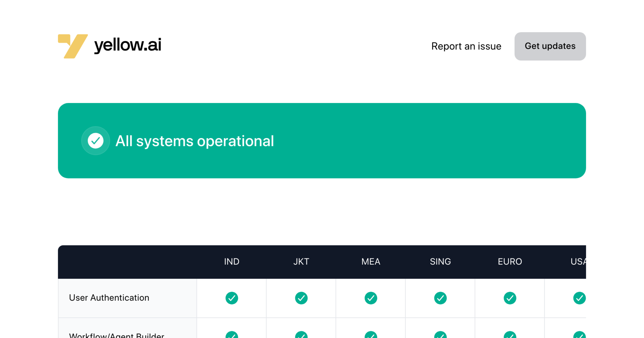Select the User Authentication status check for IND
Viewport: 644px width, 338px height.
[x=231, y=298]
